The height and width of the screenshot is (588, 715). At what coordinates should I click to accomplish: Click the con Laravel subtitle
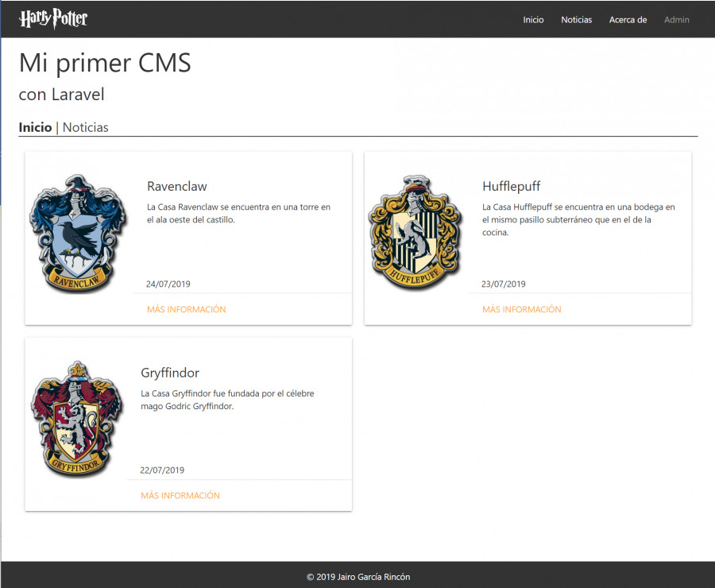(61, 95)
